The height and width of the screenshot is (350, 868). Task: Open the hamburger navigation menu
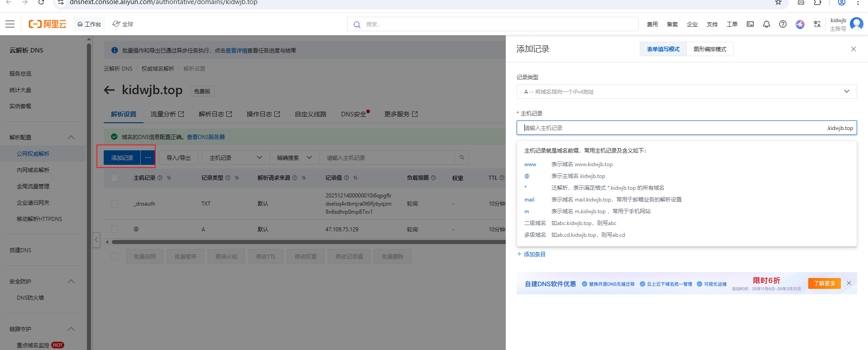10,24
